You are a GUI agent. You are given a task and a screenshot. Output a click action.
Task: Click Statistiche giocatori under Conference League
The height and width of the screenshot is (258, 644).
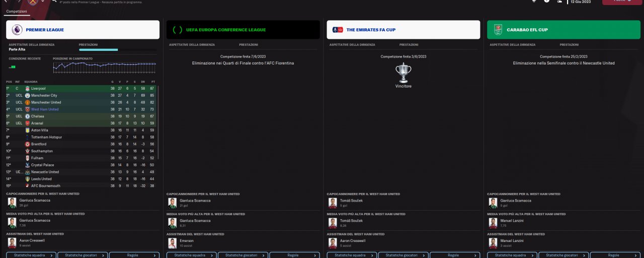(x=243, y=255)
